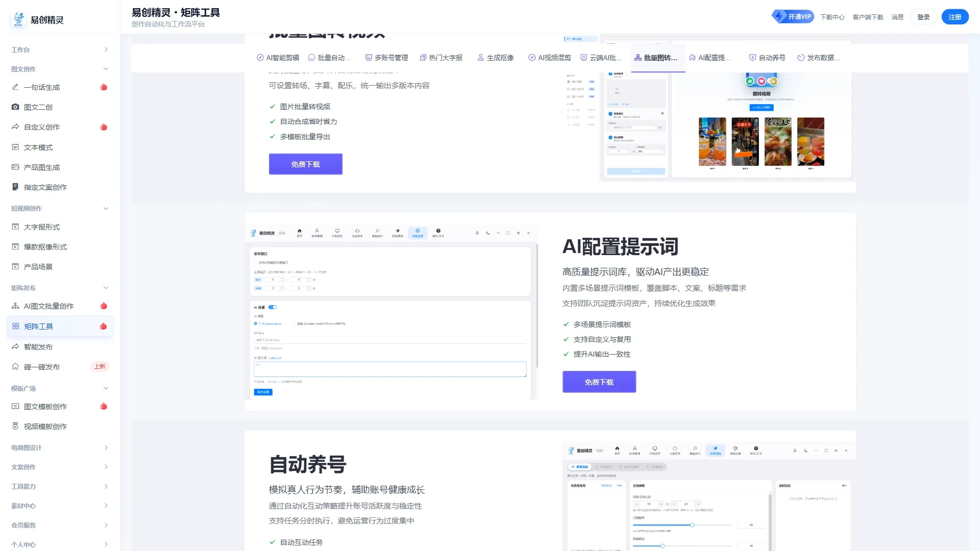The height and width of the screenshot is (551, 980).
Task: Click the hot flame badge beside 自定义创作
Action: [104, 127]
